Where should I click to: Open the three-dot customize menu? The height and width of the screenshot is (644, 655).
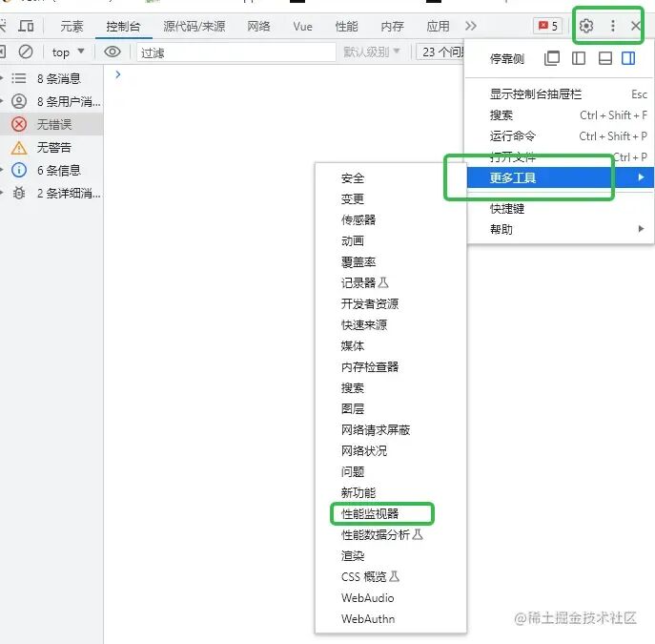(612, 26)
